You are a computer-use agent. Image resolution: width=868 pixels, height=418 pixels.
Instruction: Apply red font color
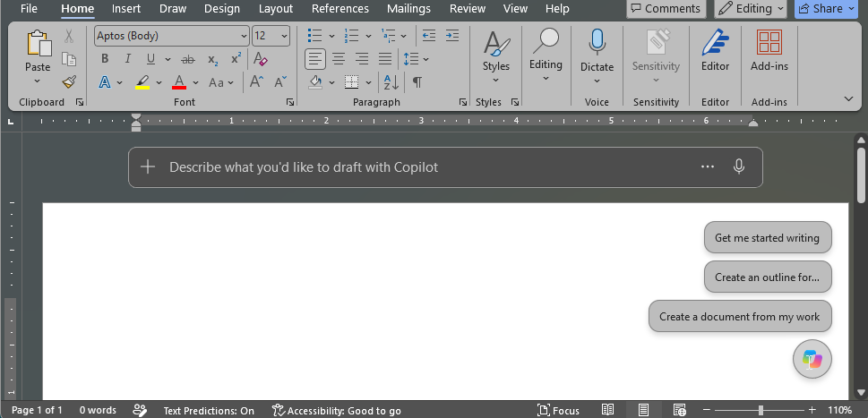point(179,82)
